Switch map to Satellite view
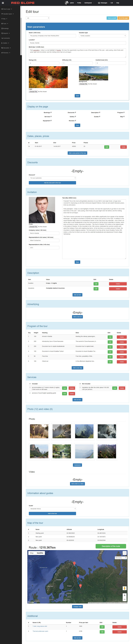Image resolution: width=133 pixels, height=644 pixels. [x=40, y=553]
